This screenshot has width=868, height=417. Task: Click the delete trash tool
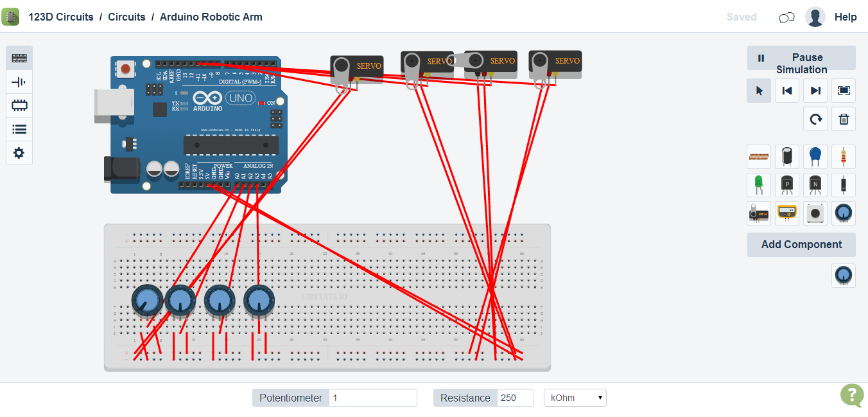pyautogui.click(x=844, y=120)
